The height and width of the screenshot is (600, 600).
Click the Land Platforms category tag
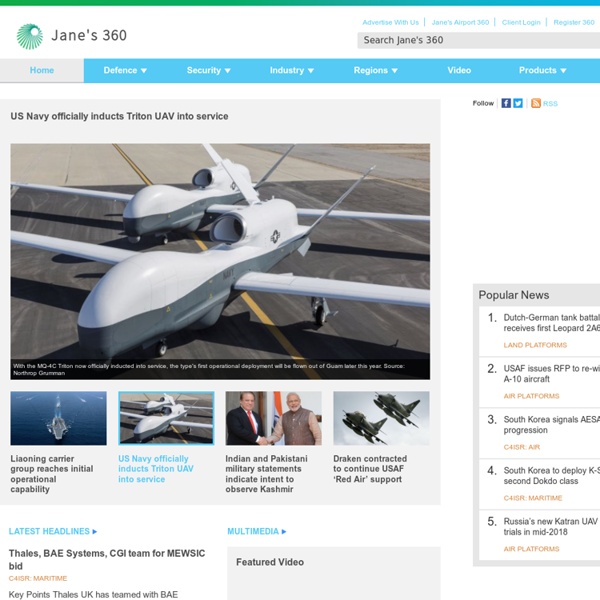click(535, 345)
